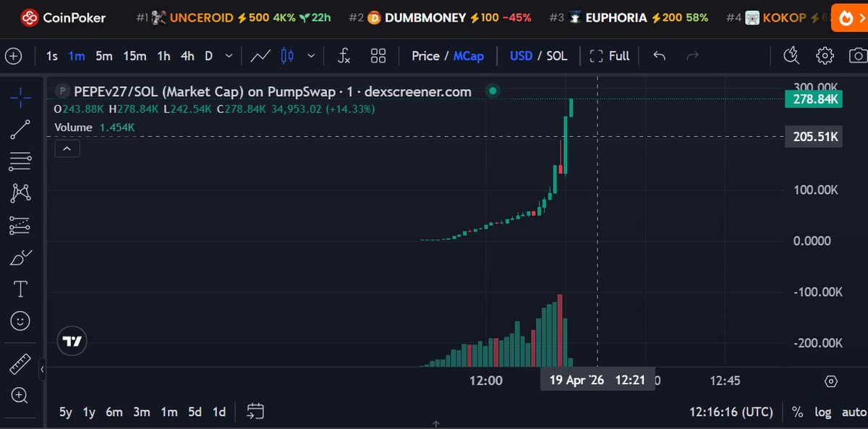
Task: Select the D daily timeframe
Action: pos(208,56)
